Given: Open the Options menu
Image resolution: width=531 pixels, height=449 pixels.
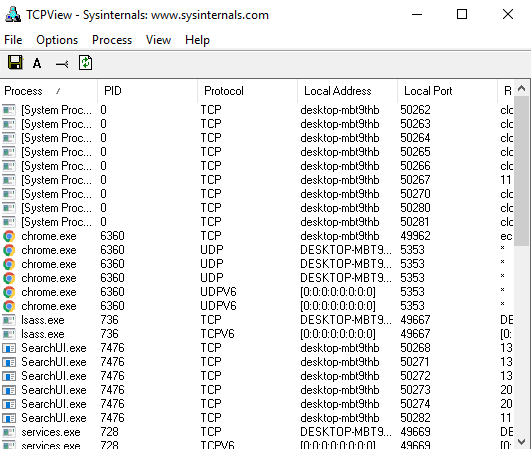Looking at the screenshot, I should pos(57,40).
